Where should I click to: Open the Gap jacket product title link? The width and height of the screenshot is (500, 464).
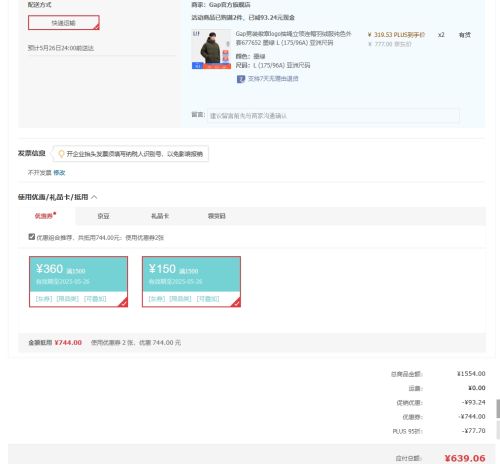click(x=293, y=38)
